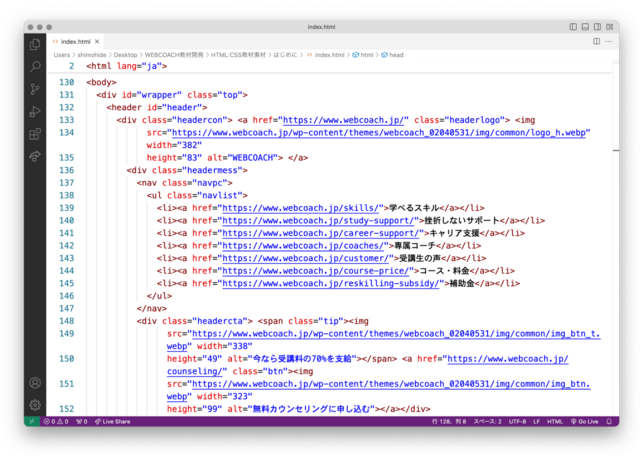Open the Customize Layout button
640x458 pixels.
coord(609,27)
